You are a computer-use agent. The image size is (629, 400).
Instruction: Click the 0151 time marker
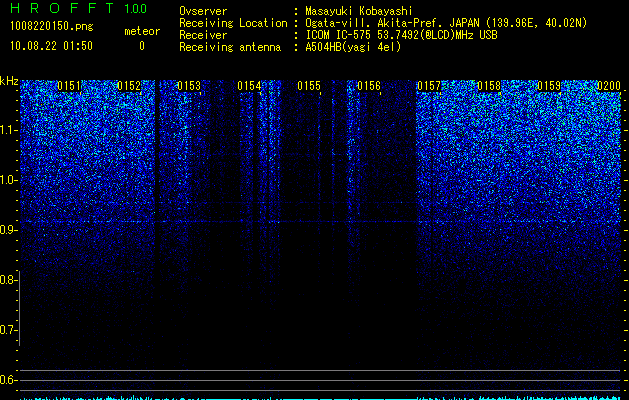69,86
